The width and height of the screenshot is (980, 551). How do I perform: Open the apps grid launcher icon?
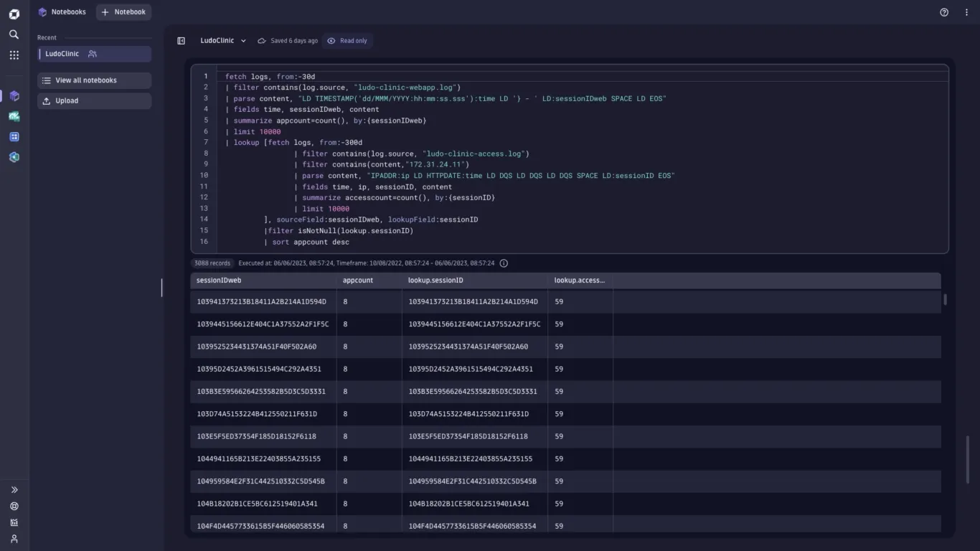pos(14,55)
